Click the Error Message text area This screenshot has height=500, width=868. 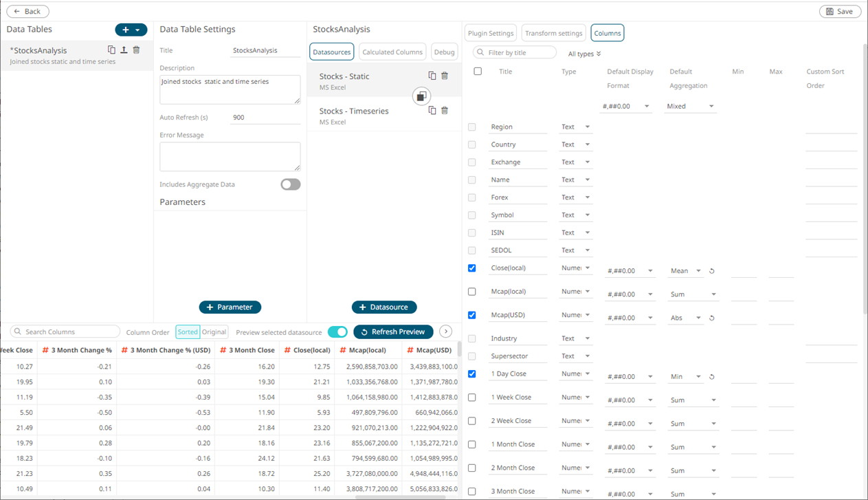pos(230,157)
